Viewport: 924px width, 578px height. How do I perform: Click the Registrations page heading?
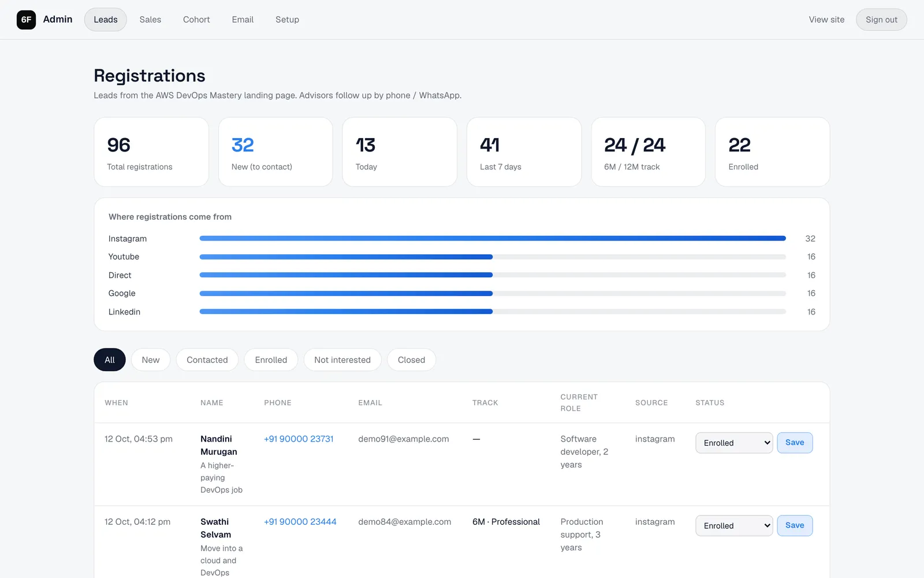point(150,76)
